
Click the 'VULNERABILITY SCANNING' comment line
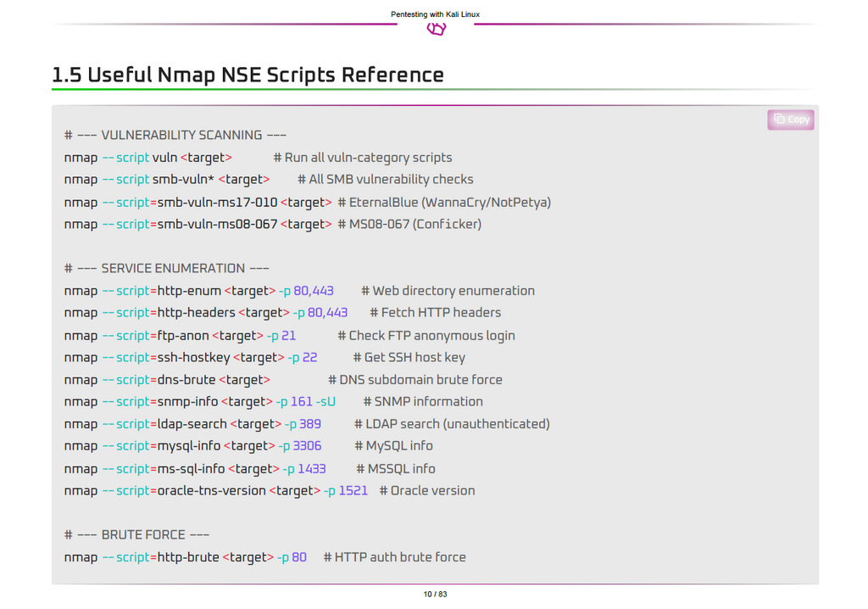click(x=175, y=135)
